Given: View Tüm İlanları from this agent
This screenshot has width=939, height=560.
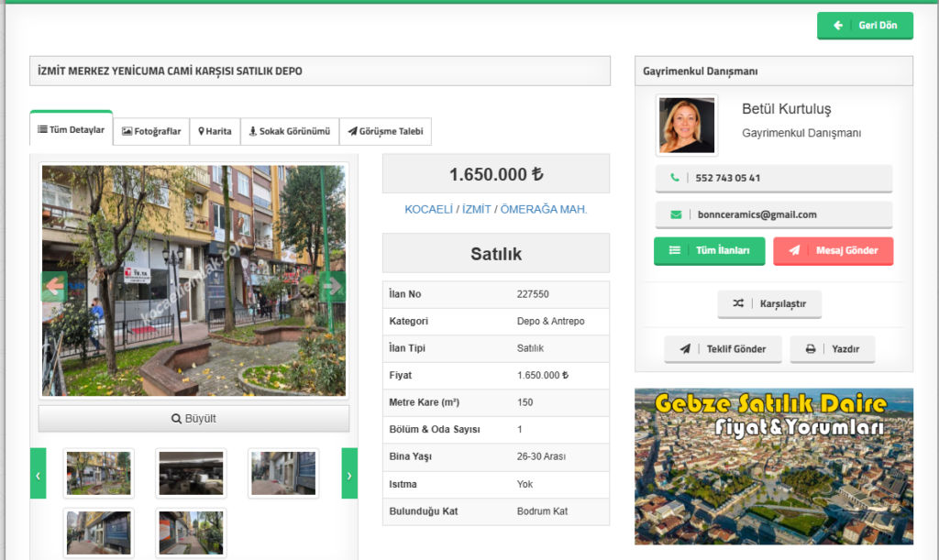Looking at the screenshot, I should 709,250.
